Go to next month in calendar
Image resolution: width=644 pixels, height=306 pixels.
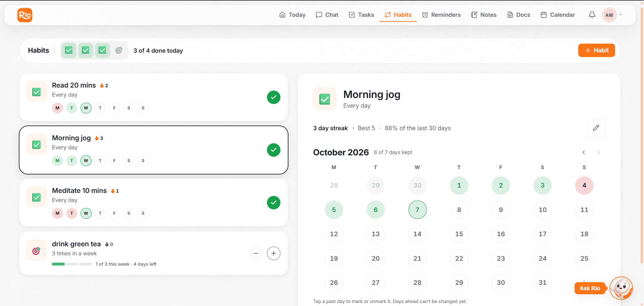point(598,152)
